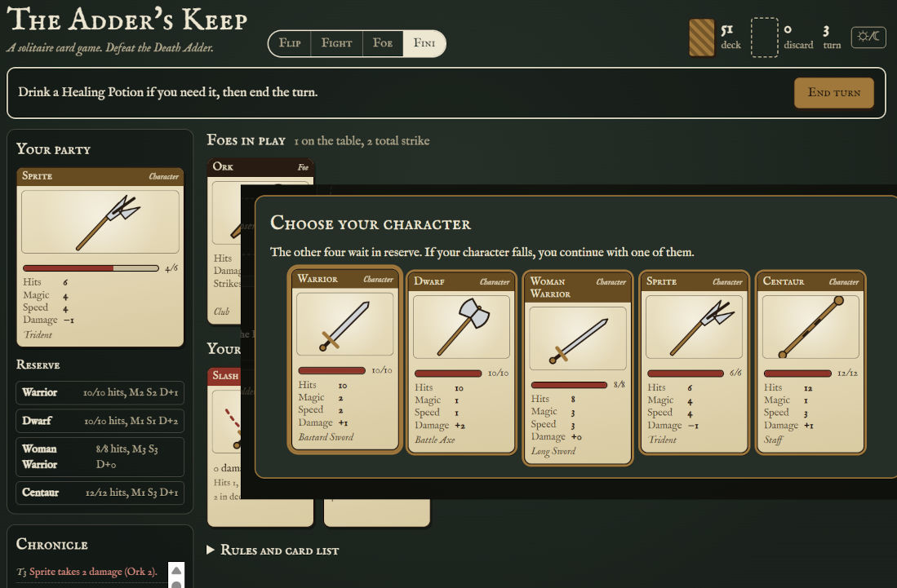Click the Long Sword image on Woman Warrior card
This screenshot has width=897, height=588.
[578, 338]
